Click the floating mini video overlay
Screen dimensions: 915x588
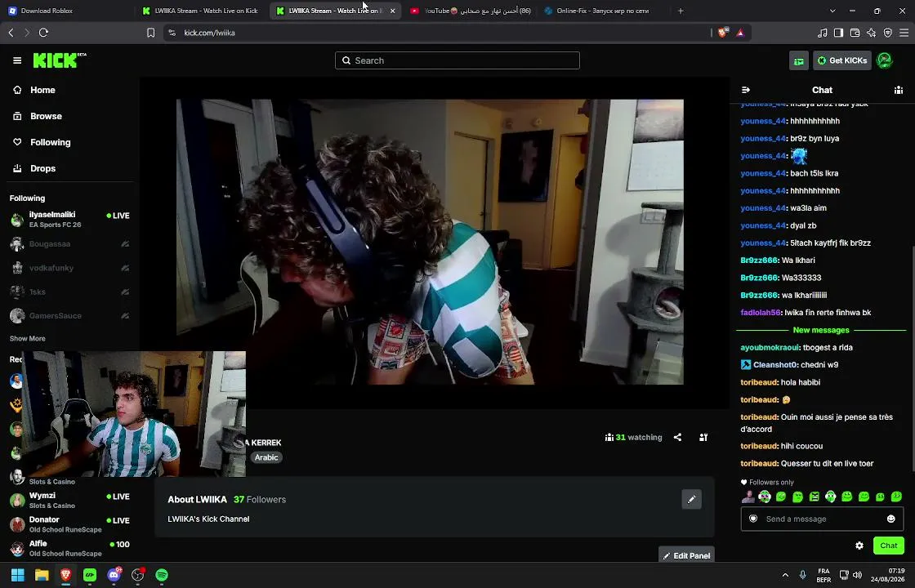pyautogui.click(x=134, y=413)
